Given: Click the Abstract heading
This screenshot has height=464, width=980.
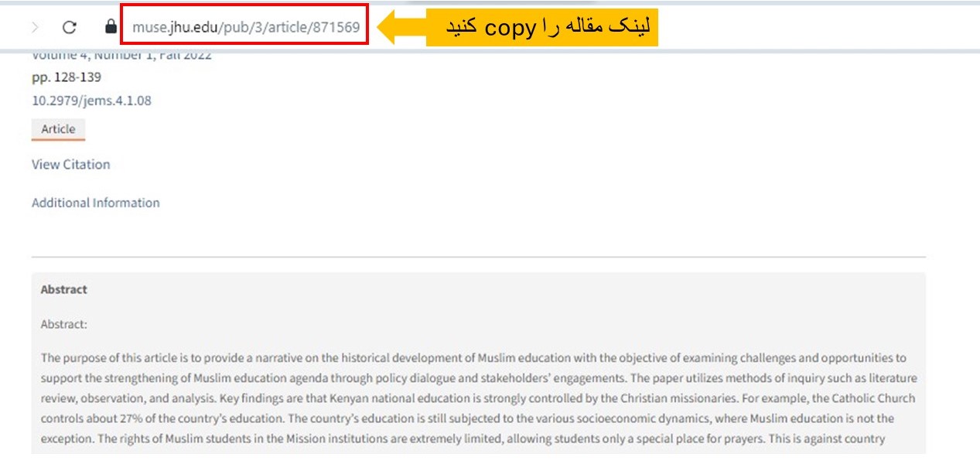Looking at the screenshot, I should click(63, 289).
